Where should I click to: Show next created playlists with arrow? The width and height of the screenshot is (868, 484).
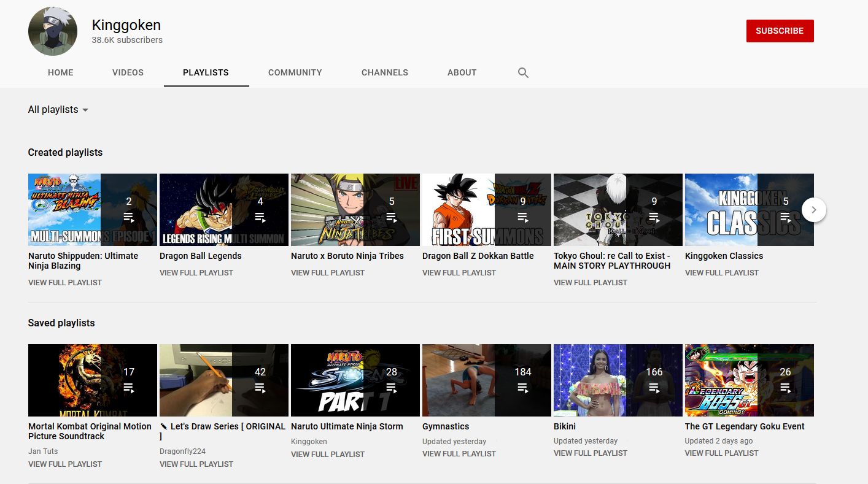tap(814, 210)
